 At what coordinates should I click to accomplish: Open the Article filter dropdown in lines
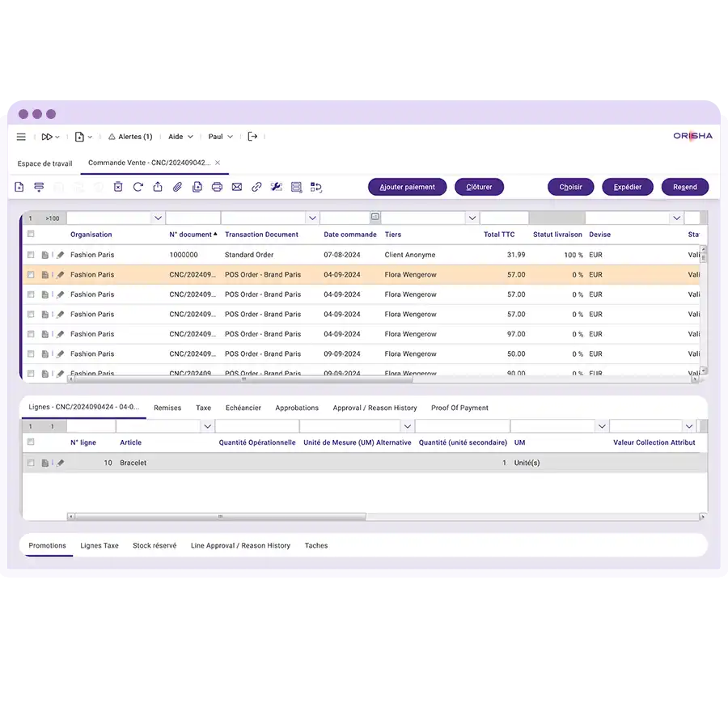(208, 426)
